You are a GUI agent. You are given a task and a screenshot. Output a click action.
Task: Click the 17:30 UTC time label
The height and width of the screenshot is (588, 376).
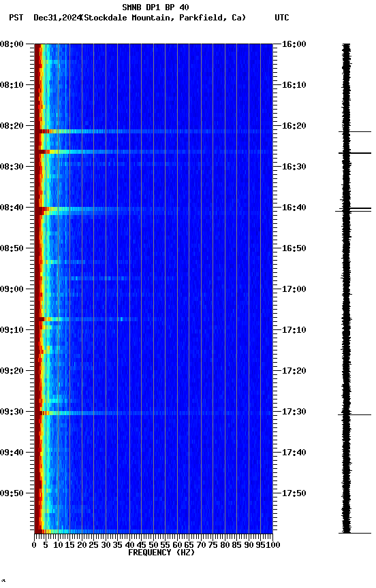click(x=294, y=412)
